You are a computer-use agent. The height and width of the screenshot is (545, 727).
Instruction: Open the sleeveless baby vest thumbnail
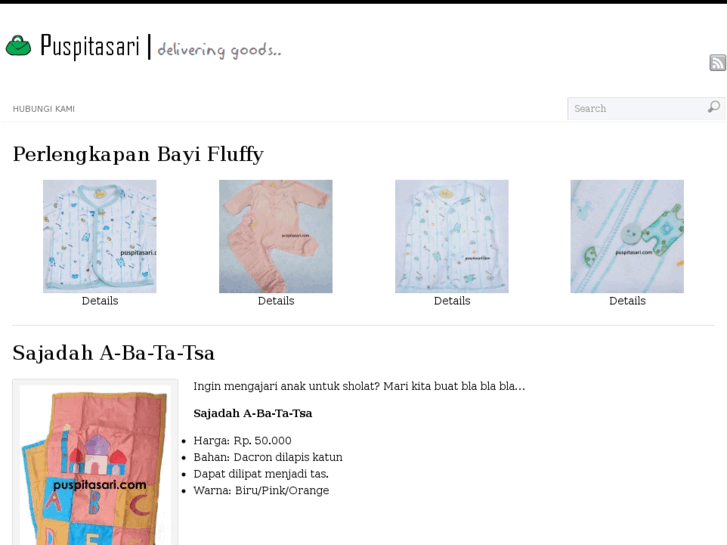[452, 237]
